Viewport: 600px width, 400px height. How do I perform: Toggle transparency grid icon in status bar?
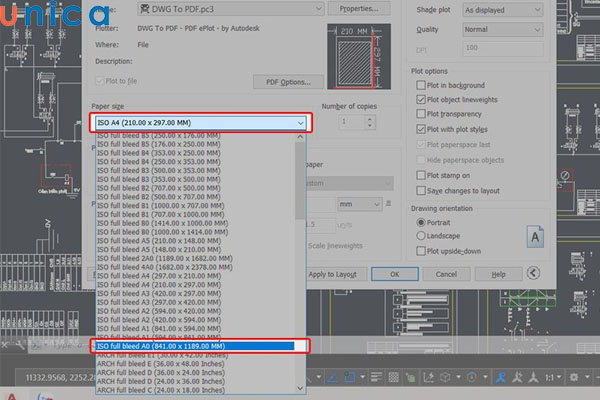[393, 377]
